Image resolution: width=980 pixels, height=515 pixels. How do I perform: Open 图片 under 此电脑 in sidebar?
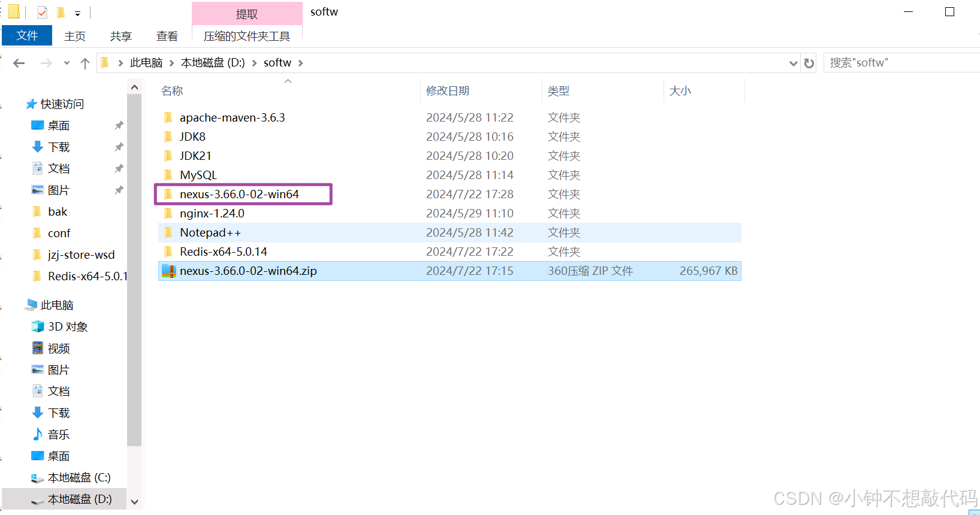pyautogui.click(x=59, y=370)
